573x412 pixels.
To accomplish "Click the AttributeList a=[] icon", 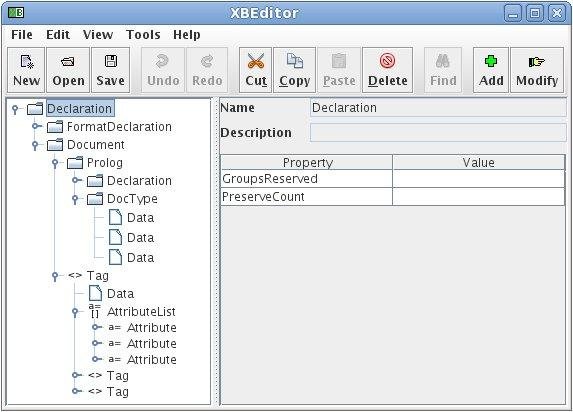I will click(95, 311).
